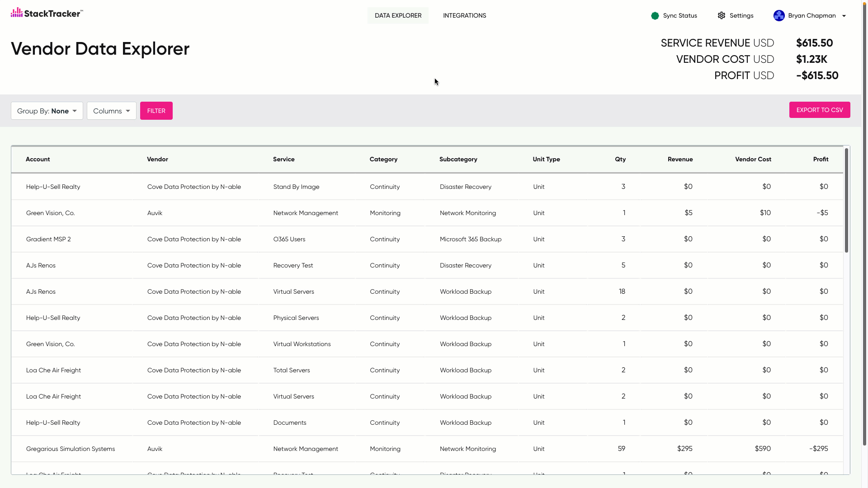Screen dimensions: 868x488
Task: Click the Vendor Cost column header
Action: pyautogui.click(x=754, y=159)
